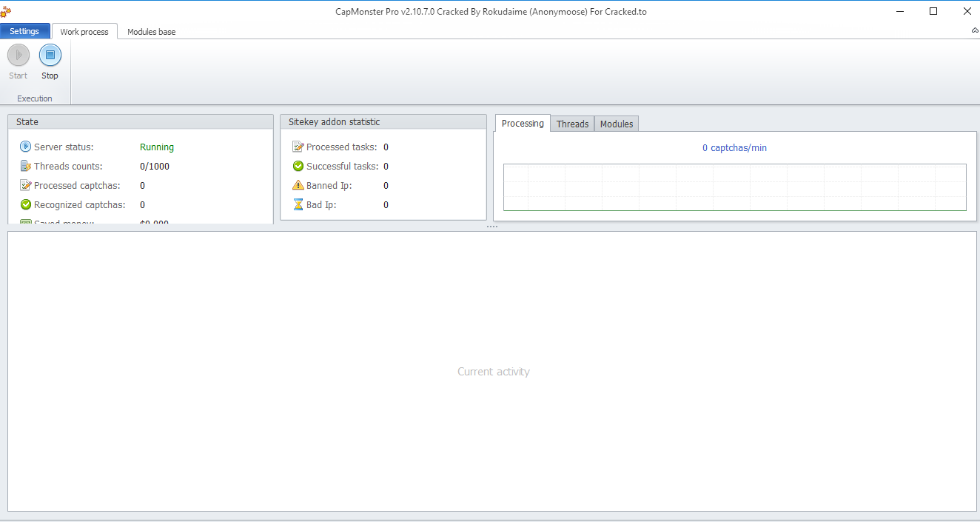This screenshot has width=980, height=522.
Task: Minimize the CapMonster window
Action: 900,11
